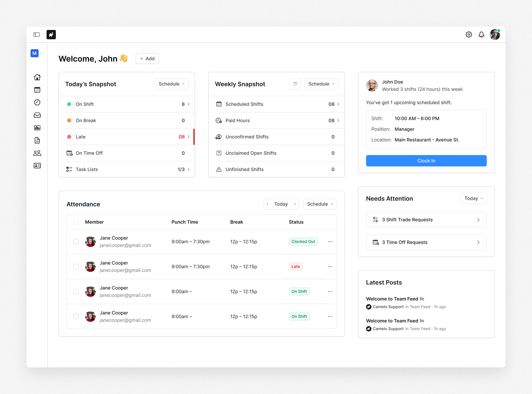Check the Late Jane Cooper row checkbox
This screenshot has width=532, height=394.
tap(76, 267)
